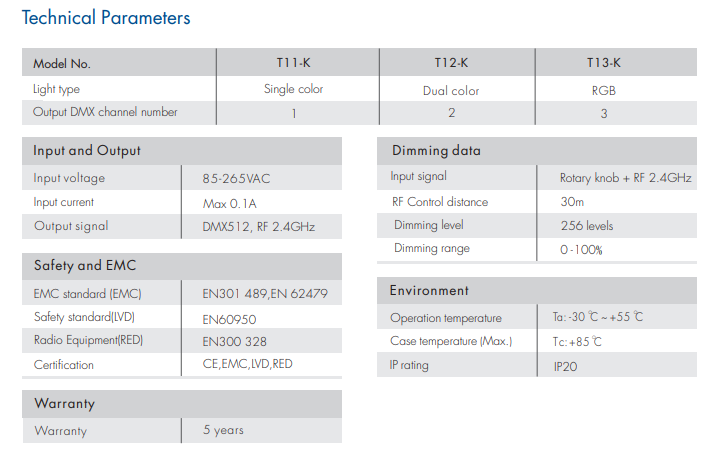Click the EN300 328 radio equipment value
The image size is (728, 461).
pyautogui.click(x=234, y=342)
